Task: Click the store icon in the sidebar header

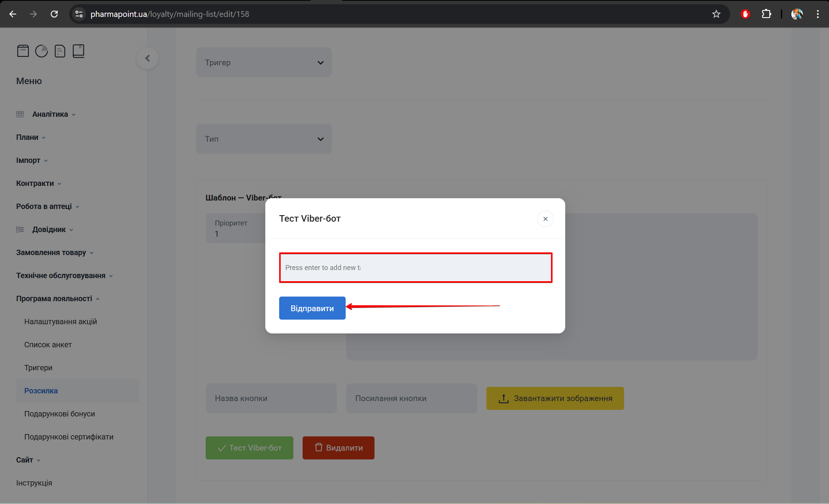Action: point(23,51)
